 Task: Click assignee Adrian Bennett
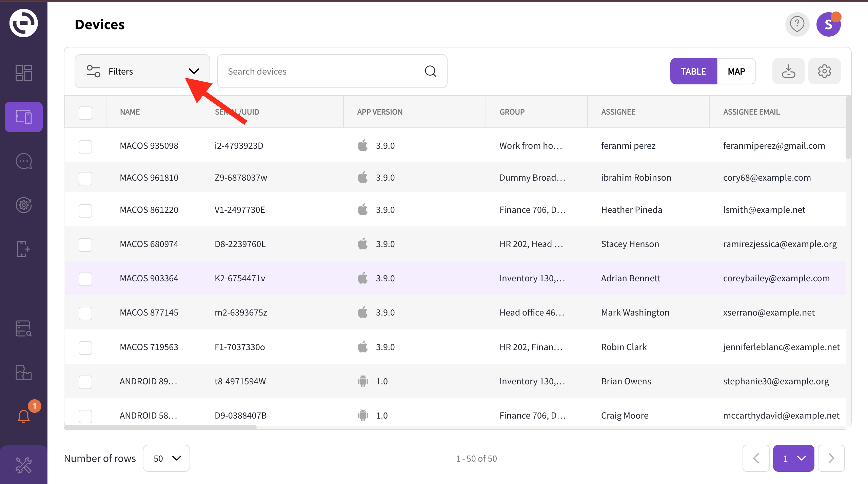tap(631, 278)
